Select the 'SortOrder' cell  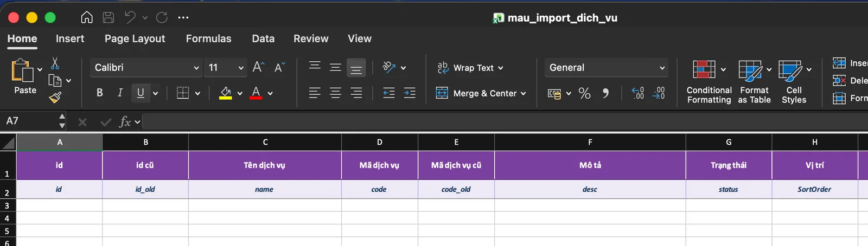pos(815,189)
